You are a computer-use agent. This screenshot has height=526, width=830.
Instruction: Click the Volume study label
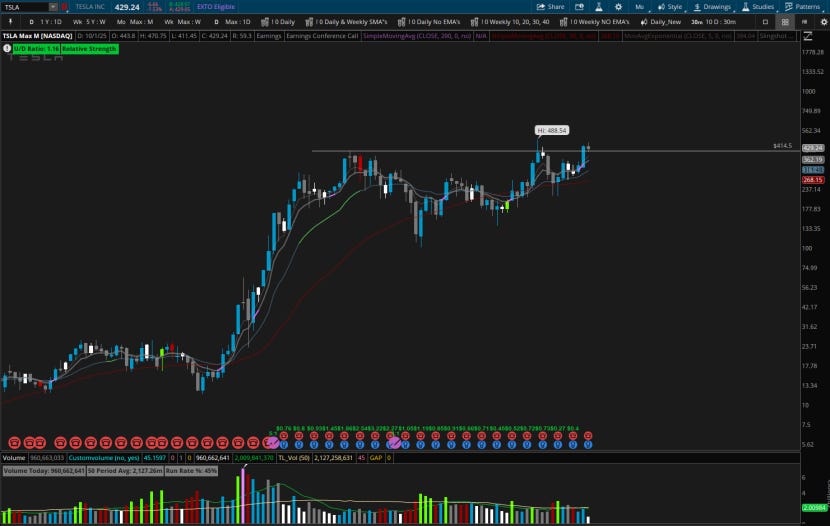point(14,458)
